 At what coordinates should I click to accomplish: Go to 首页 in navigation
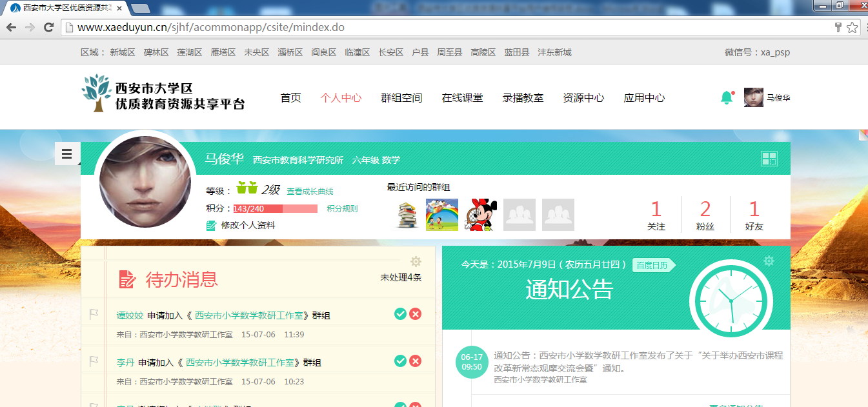tap(290, 98)
